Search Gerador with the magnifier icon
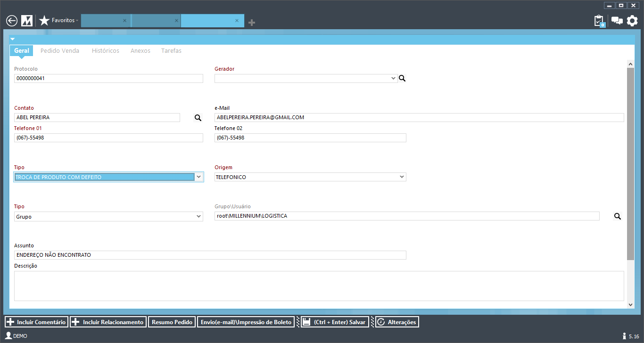Screen dimensions: 644x343 click(x=402, y=78)
